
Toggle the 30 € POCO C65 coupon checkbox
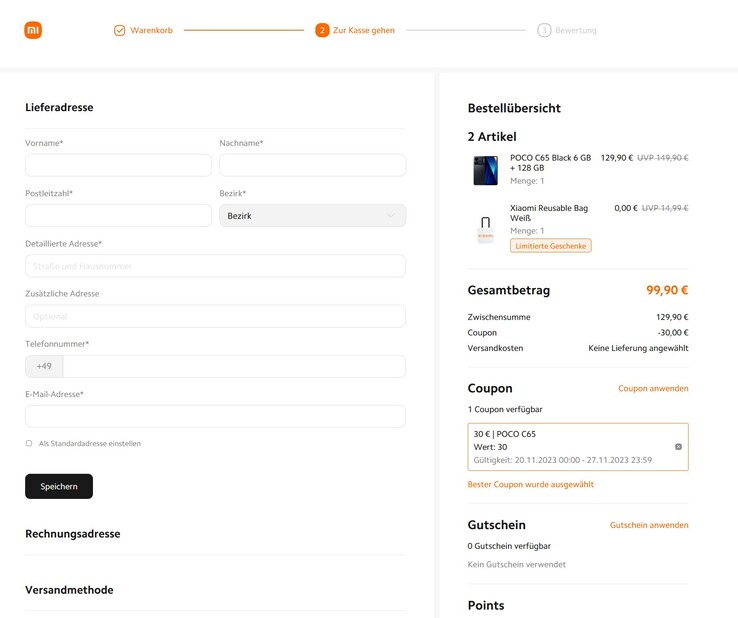678,447
